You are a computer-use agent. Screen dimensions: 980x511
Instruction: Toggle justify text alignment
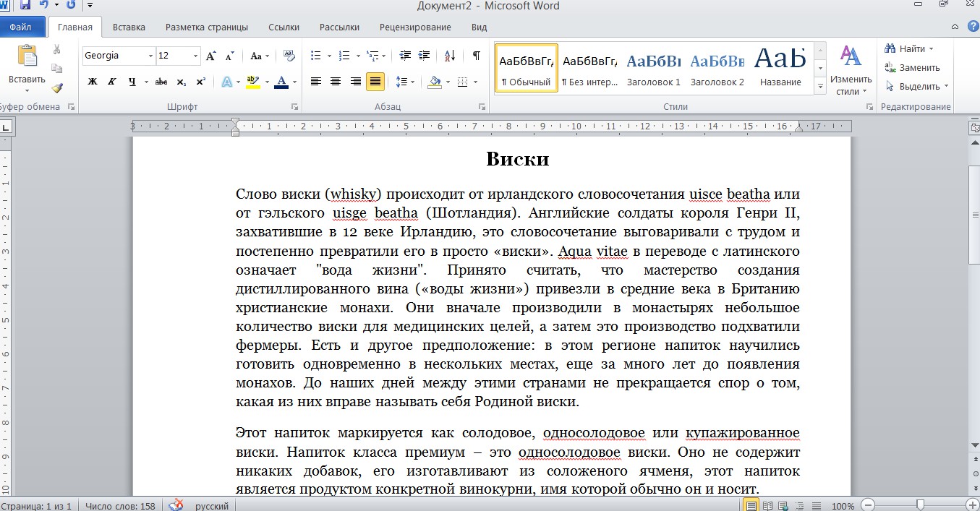(375, 82)
